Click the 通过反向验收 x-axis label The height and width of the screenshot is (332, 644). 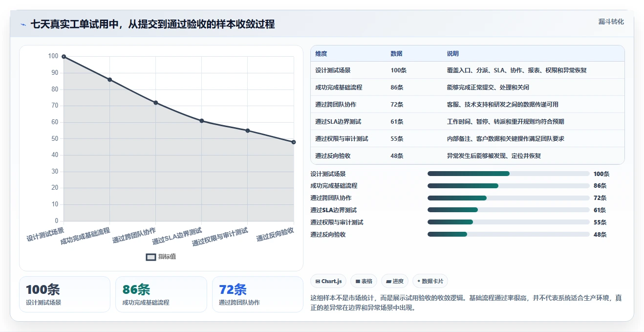tap(276, 234)
